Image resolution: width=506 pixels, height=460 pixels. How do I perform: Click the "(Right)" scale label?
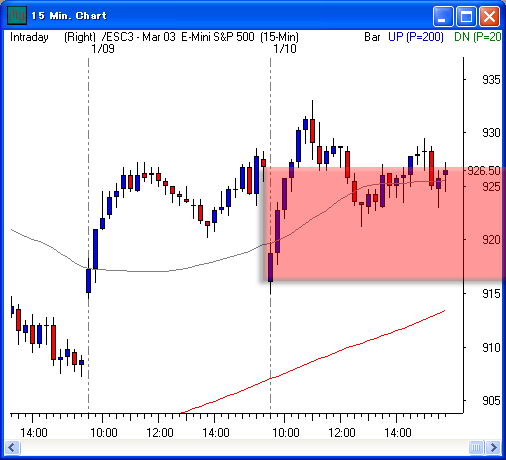80,37
